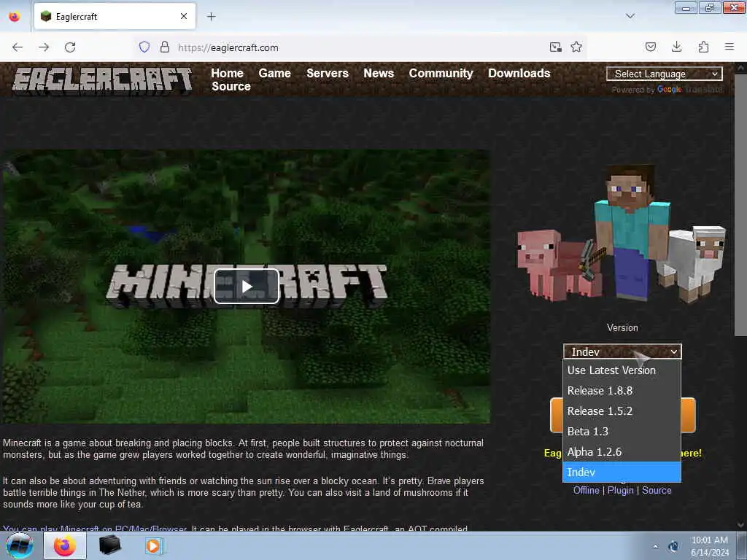Close the Eaglercraft tab
The height and width of the screenshot is (560, 747).
[184, 16]
